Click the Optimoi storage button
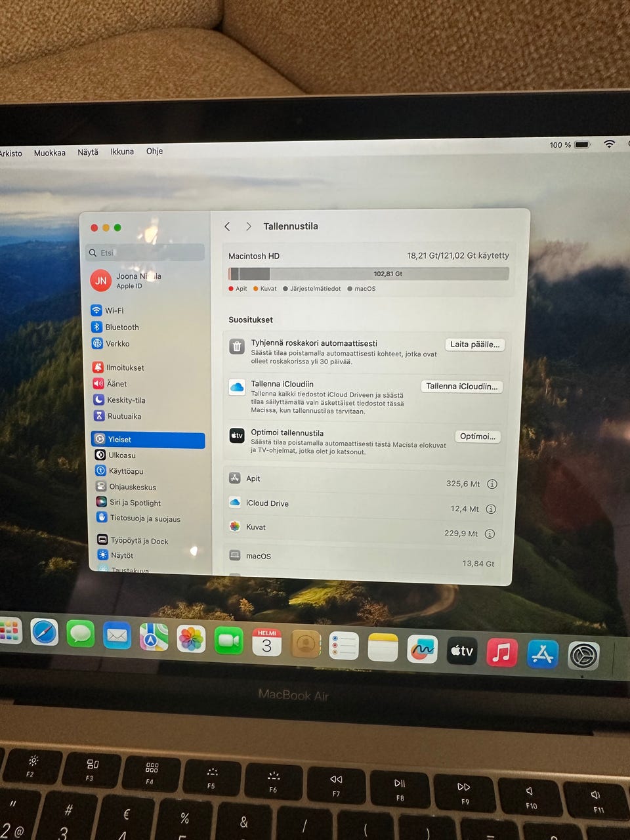630x840 pixels. click(x=478, y=436)
